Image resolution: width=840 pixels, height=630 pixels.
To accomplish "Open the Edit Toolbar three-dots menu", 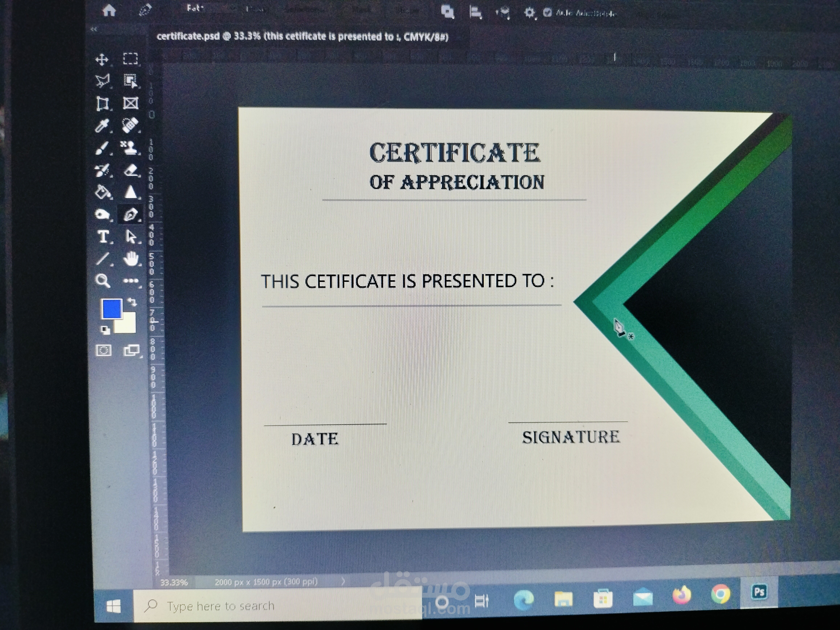I will coord(131,281).
